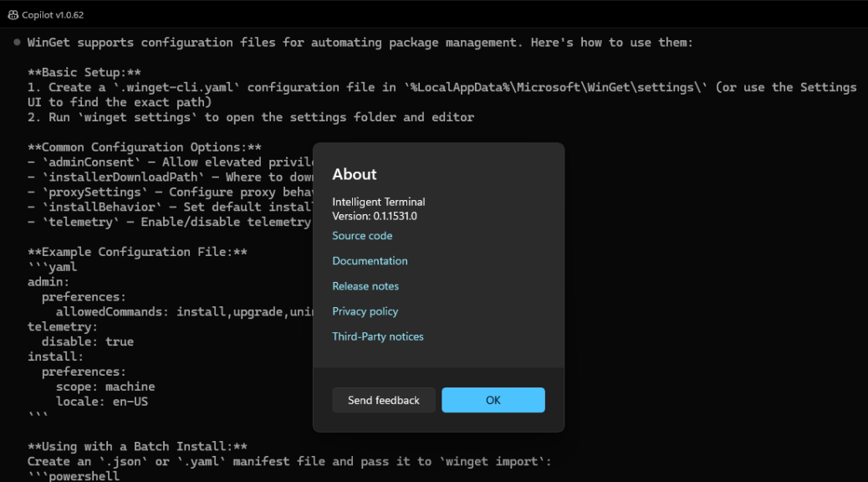Click the Copilot icon in the title bar
The image size is (868, 482).
(13, 15)
